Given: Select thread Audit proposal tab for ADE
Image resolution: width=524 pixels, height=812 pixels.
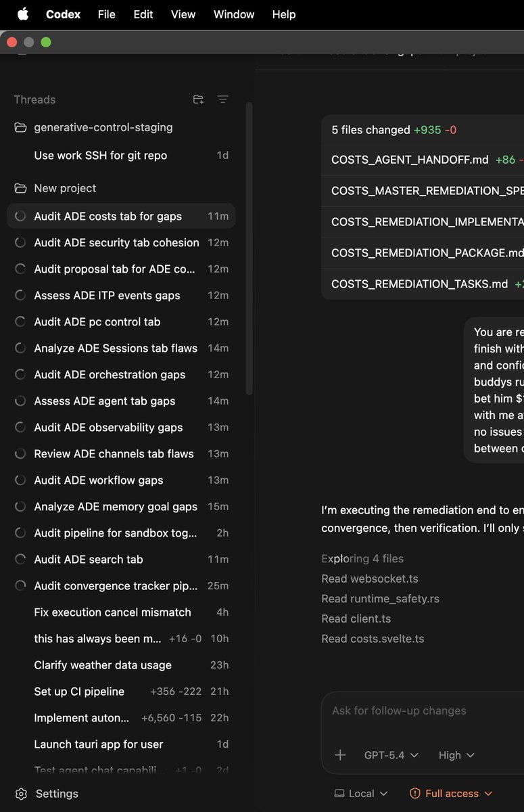Looking at the screenshot, I should 122,269.
